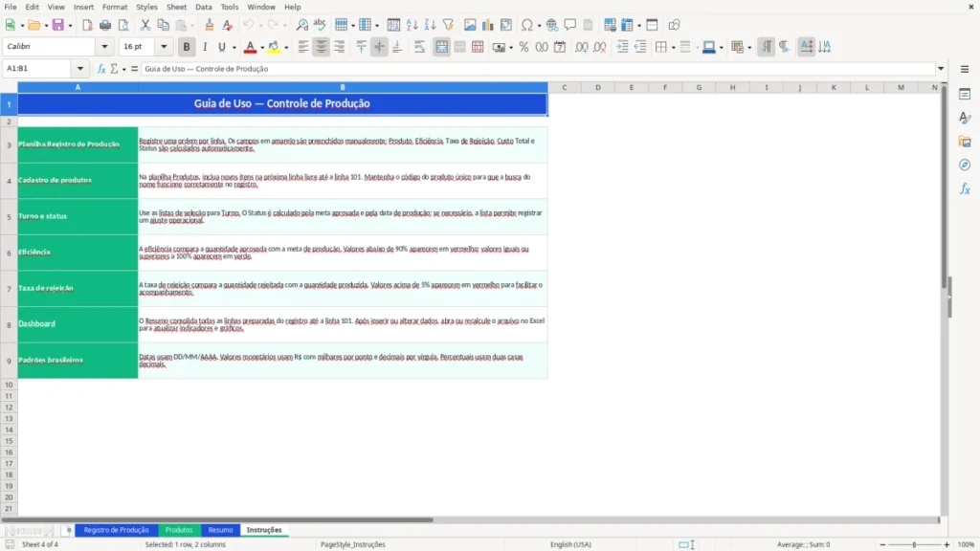Increase indent
This screenshot has height=551, width=980.
coord(622,47)
